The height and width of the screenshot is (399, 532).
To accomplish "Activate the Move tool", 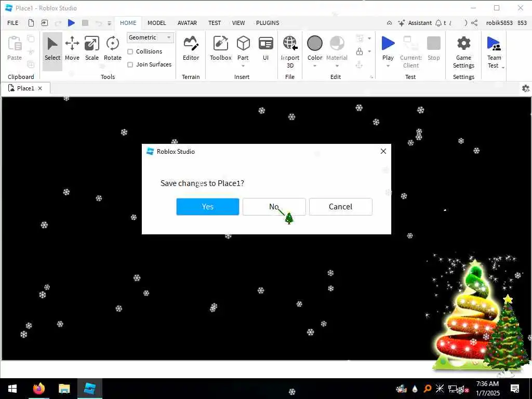I will [72, 49].
